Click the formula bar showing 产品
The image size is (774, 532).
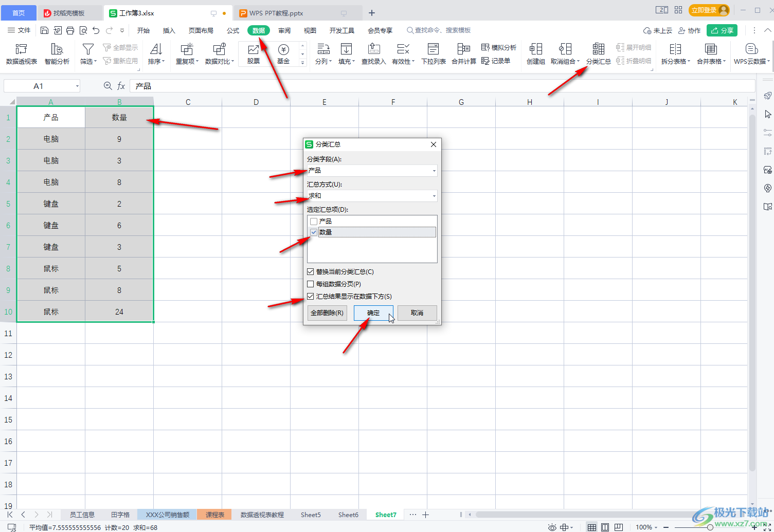click(442, 86)
